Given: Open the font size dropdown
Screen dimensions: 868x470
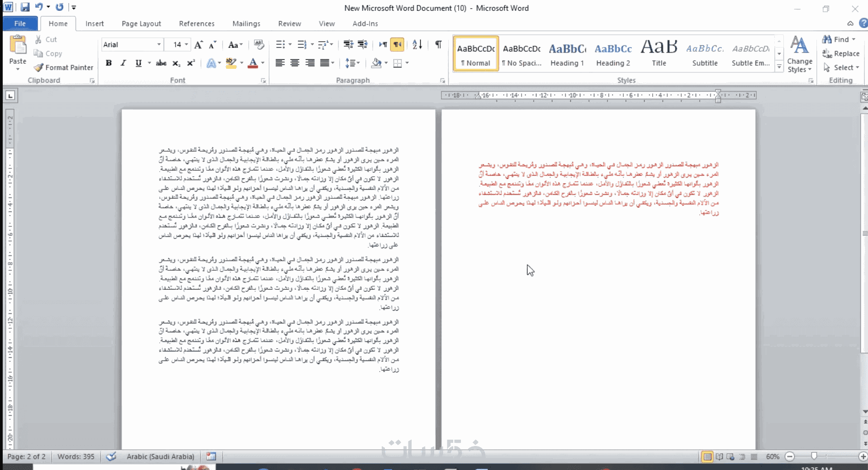Looking at the screenshot, I should (186, 44).
